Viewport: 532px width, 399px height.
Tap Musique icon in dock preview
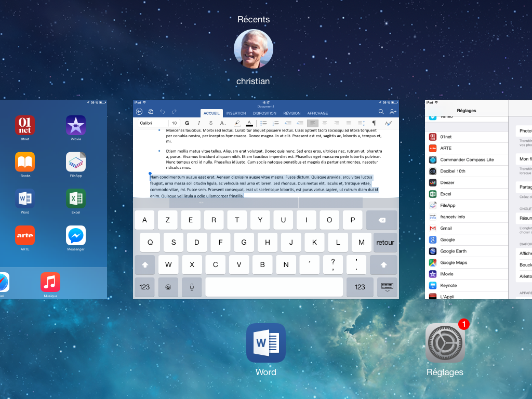50,282
